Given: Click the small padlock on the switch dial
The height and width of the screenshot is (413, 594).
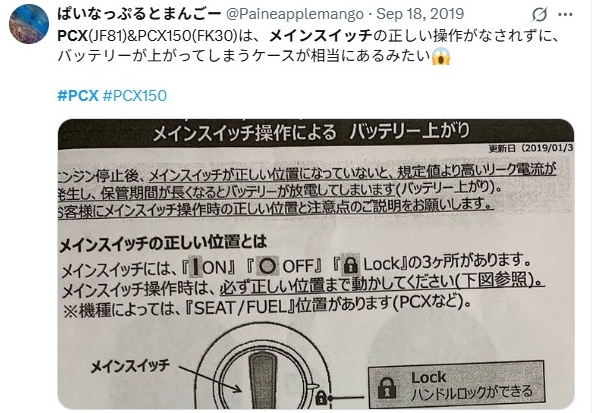Looking at the screenshot, I should pos(321,397).
